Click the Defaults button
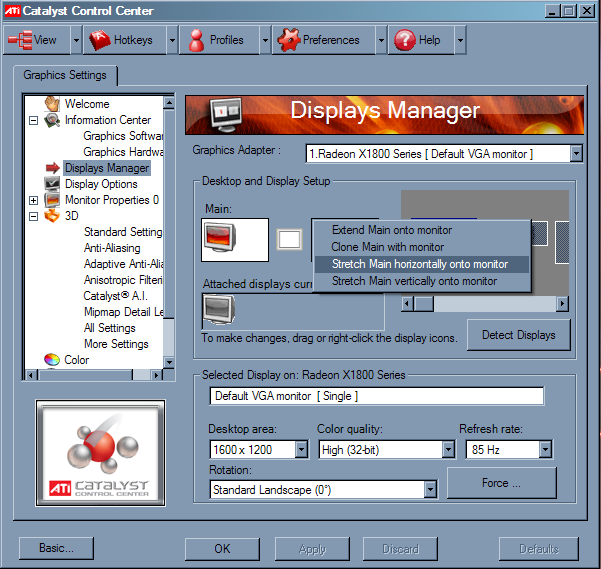This screenshot has height=569, width=601. [539, 549]
